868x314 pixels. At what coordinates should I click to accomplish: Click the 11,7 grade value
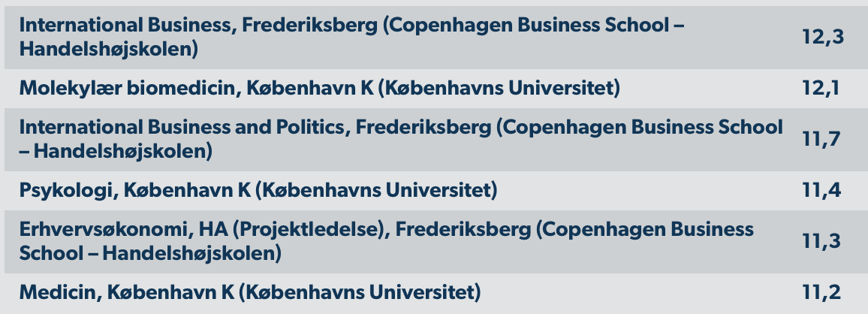[x=821, y=139]
